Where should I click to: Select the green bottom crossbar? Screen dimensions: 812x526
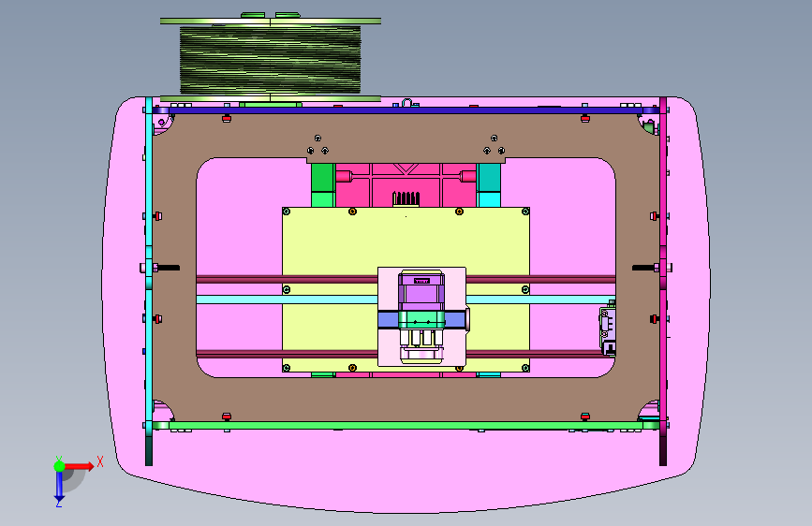point(406,426)
